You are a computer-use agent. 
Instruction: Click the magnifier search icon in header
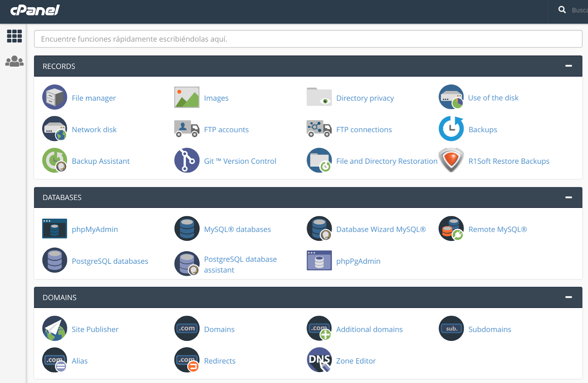tap(562, 10)
